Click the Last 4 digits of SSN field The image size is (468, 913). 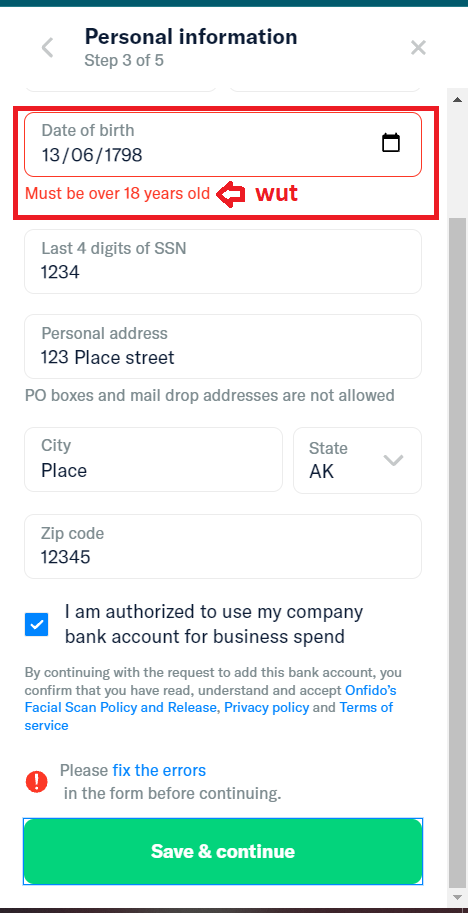(x=223, y=261)
